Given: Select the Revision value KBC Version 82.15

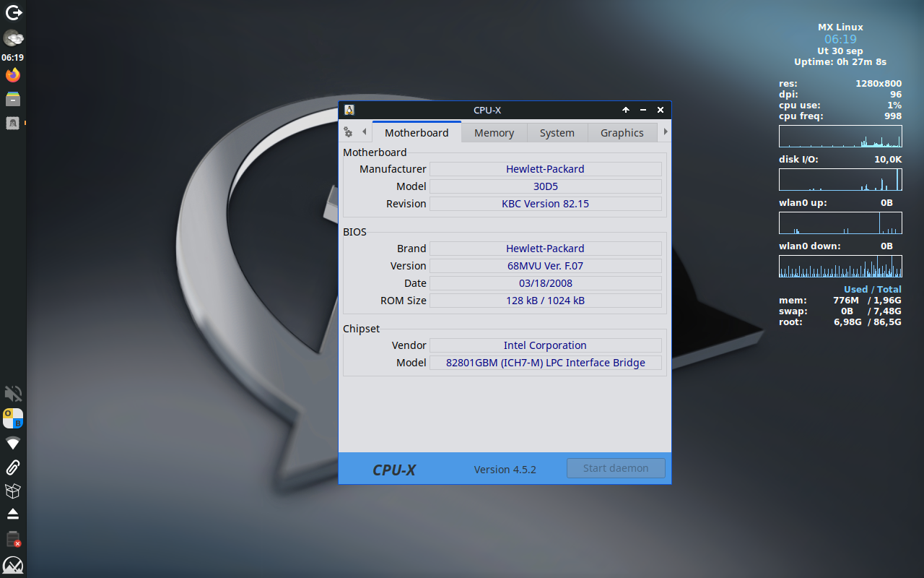Looking at the screenshot, I should pyautogui.click(x=546, y=204).
